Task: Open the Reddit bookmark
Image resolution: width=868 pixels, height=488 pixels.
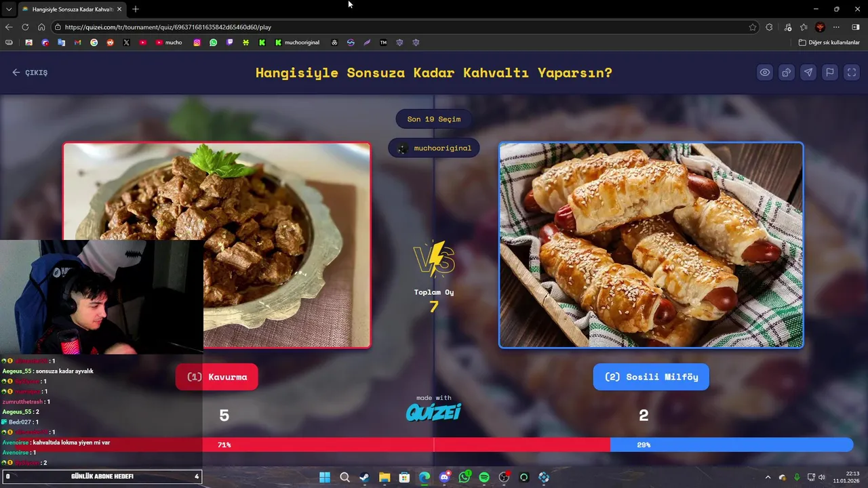Action: (110, 42)
